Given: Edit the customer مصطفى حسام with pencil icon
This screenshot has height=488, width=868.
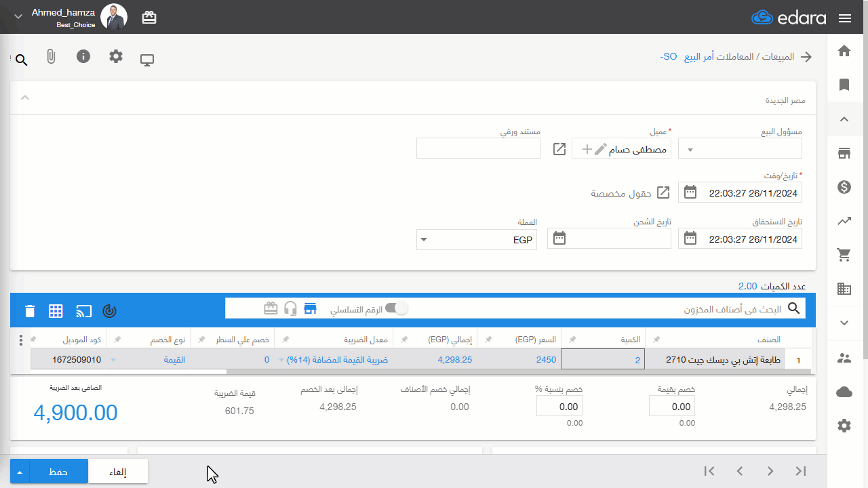Looking at the screenshot, I should (601, 149).
